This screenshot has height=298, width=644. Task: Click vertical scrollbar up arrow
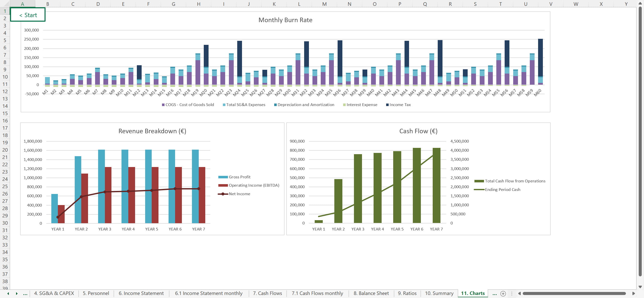(640, 3)
